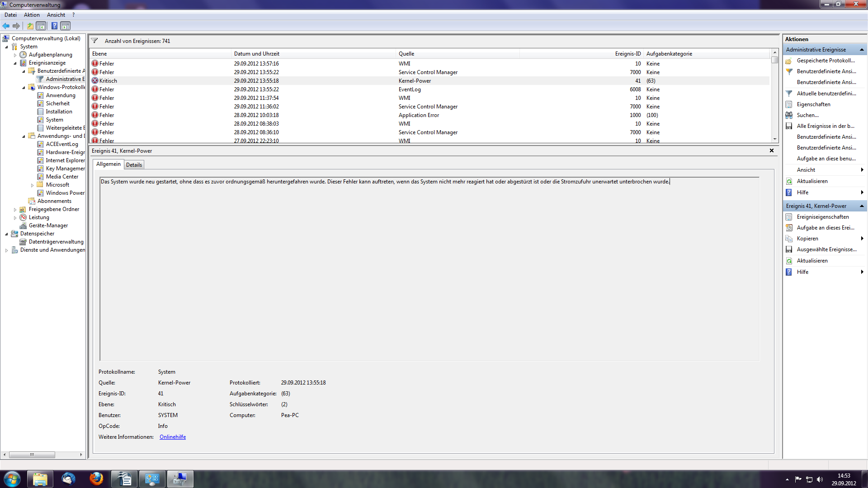Launch Firefox from the taskbar
This screenshot has width=868, height=488.
coord(96,479)
